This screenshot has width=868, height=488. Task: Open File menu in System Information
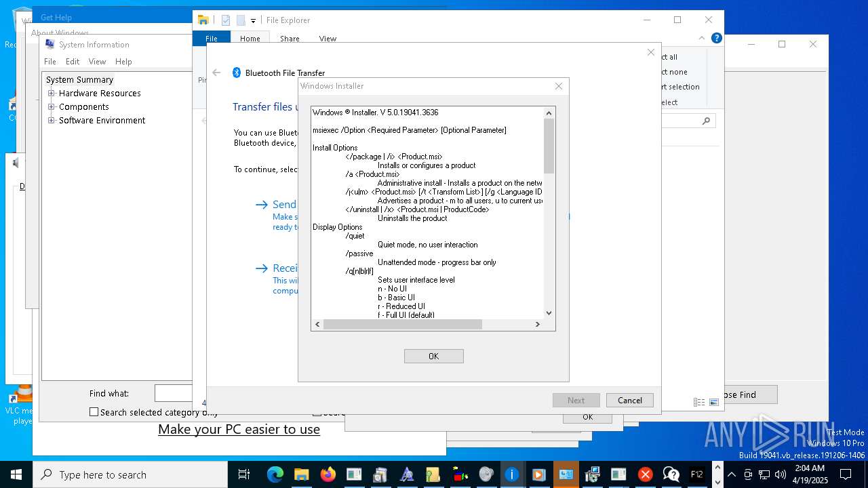pyautogui.click(x=50, y=61)
